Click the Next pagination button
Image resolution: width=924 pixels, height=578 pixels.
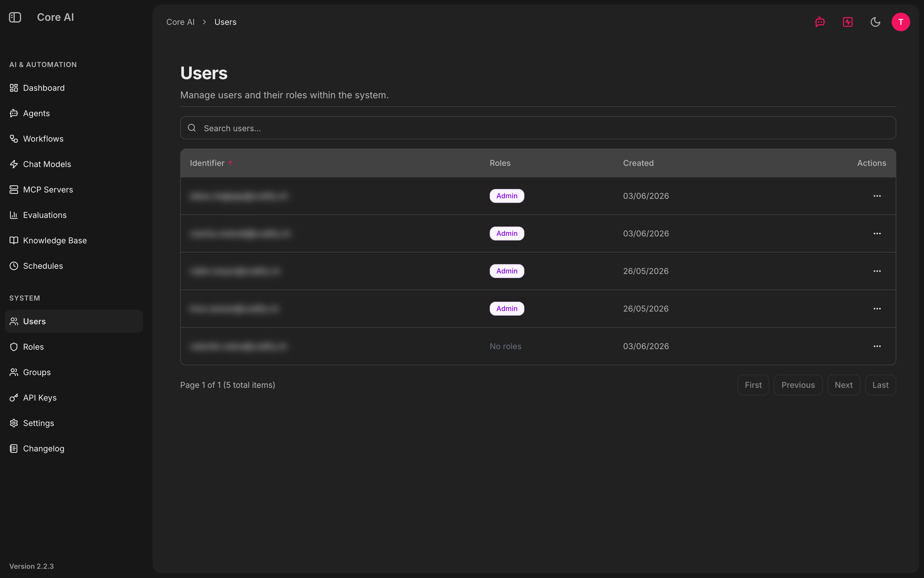coord(843,385)
